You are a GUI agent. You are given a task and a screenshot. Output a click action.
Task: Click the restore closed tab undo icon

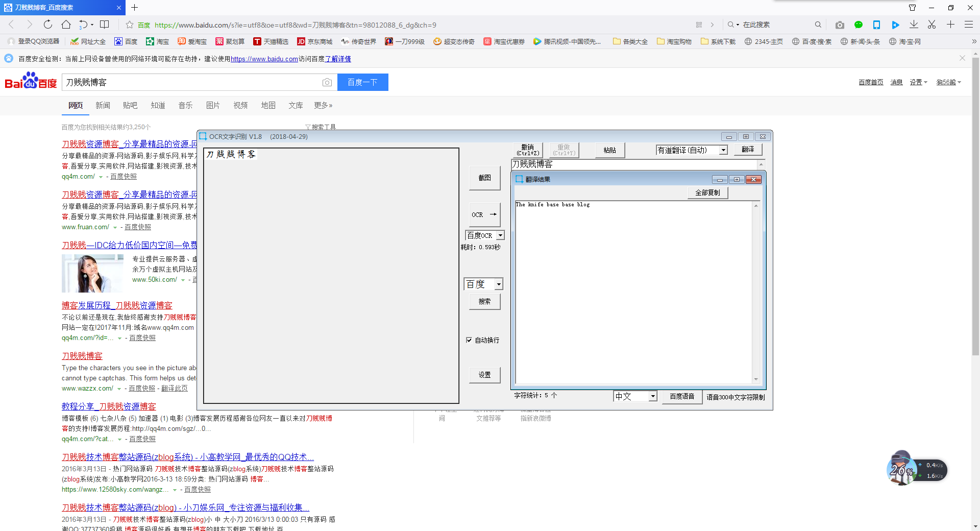tap(83, 24)
